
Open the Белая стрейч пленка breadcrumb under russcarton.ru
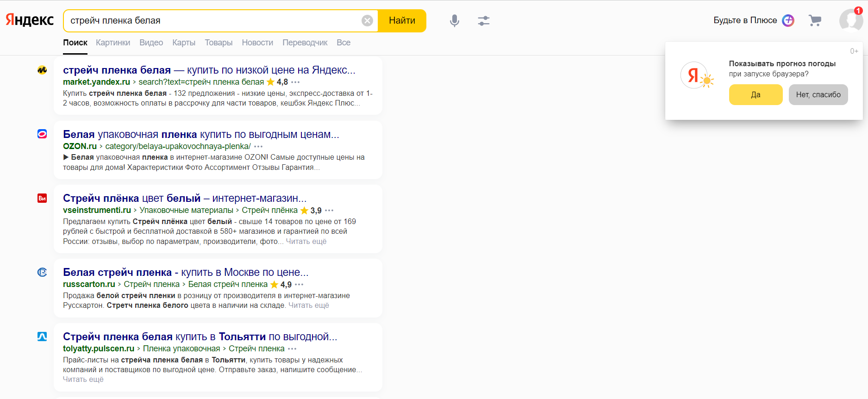(x=228, y=284)
